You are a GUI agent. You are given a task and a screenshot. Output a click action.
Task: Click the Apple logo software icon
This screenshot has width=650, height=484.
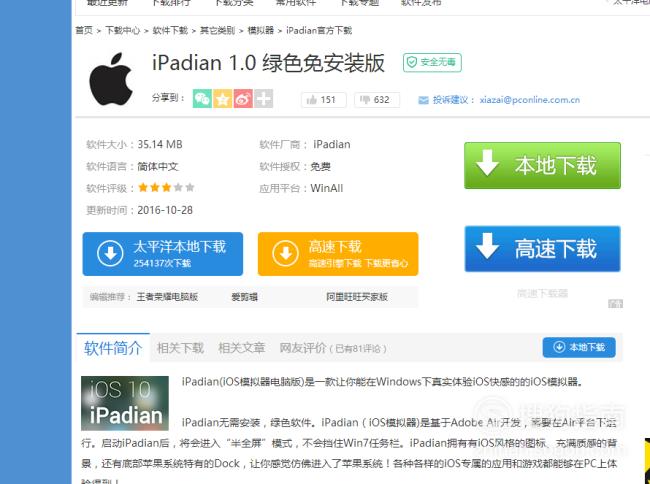[111, 79]
